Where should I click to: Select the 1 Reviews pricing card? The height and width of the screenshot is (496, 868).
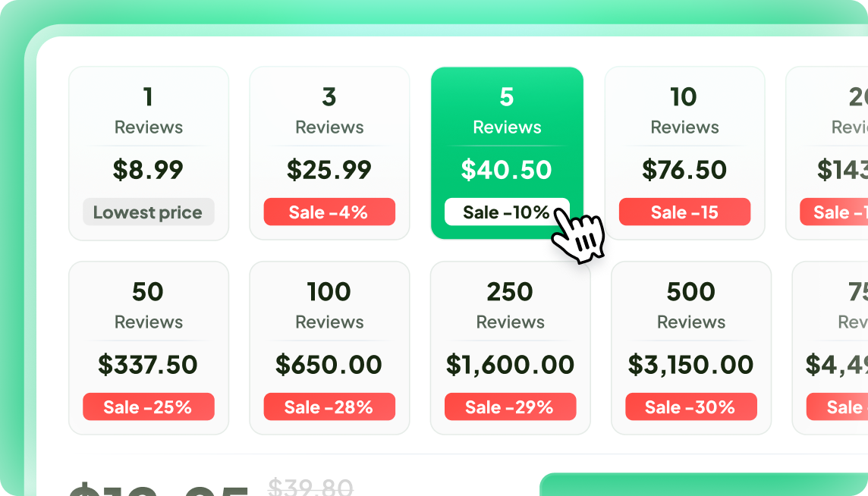(149, 153)
